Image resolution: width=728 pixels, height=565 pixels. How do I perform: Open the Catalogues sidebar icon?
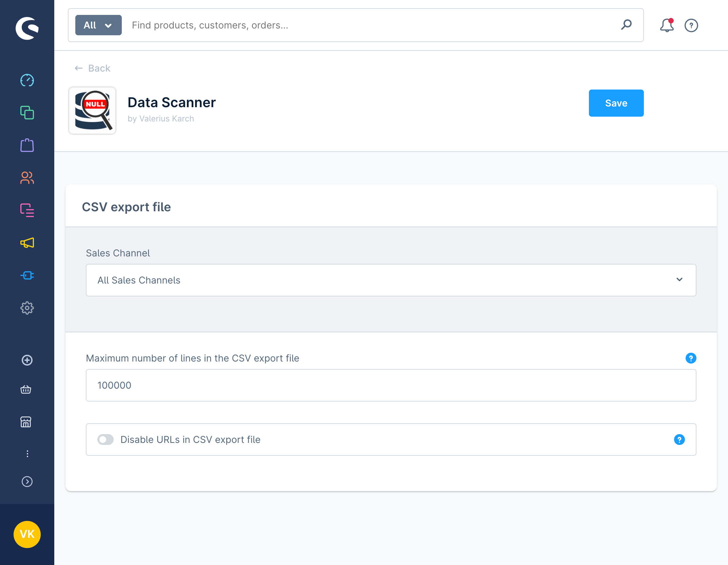click(27, 113)
